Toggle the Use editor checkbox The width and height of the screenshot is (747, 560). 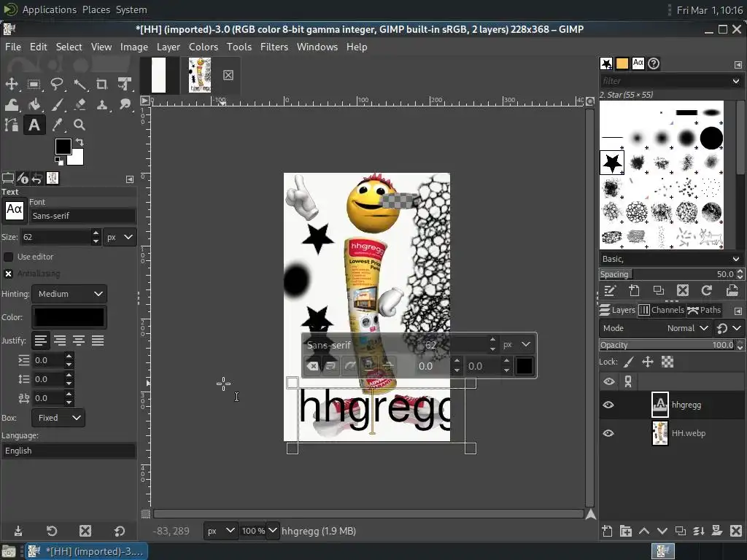[x=8, y=257]
